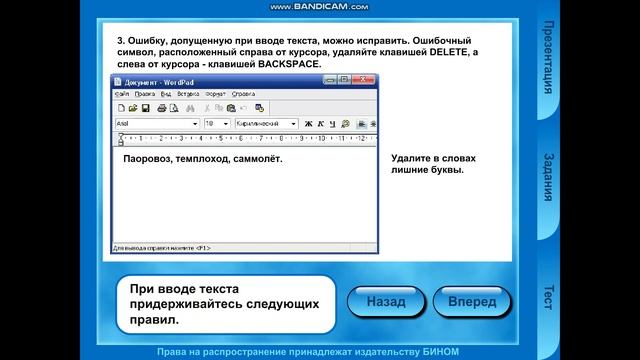Screen dimensions: 640x360
Task: Paste with the clipboard icon
Action: click(x=231, y=108)
